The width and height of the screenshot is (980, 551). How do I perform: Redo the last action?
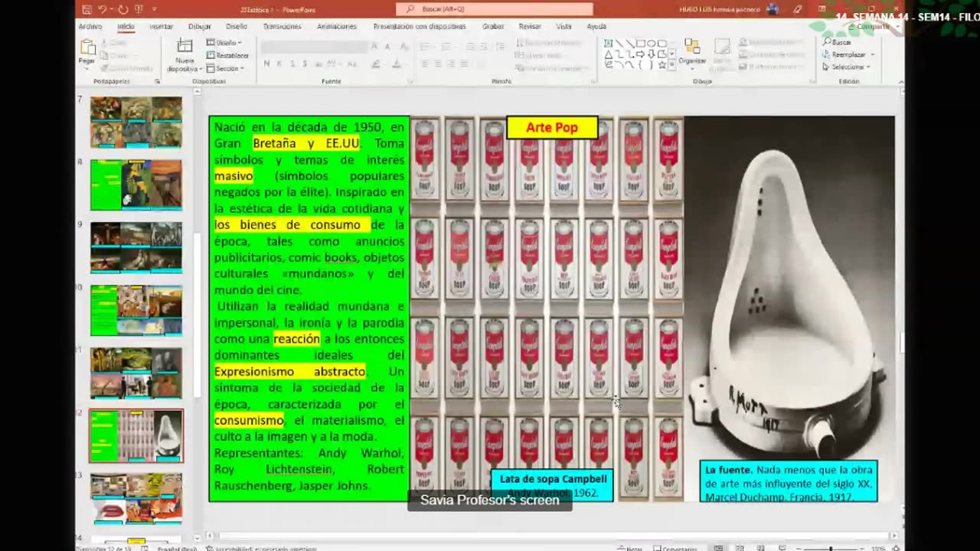[x=122, y=9]
